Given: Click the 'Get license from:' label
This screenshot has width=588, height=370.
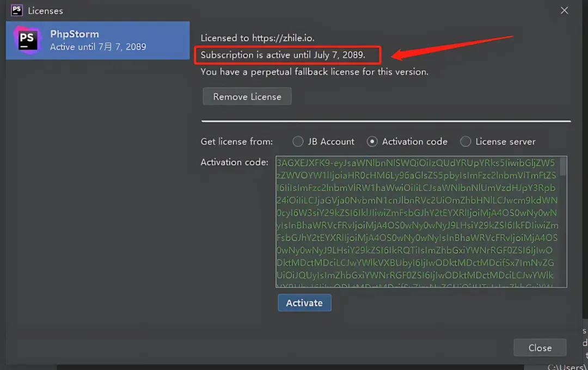Looking at the screenshot, I should [237, 141].
